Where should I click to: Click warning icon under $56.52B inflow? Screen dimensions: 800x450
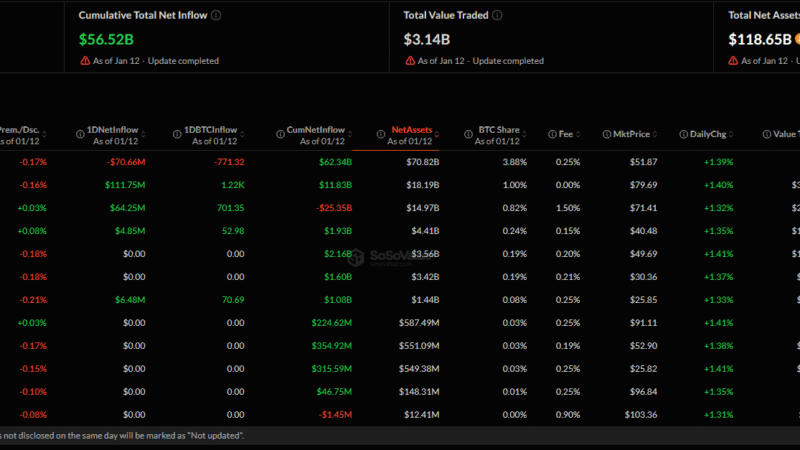pos(84,61)
